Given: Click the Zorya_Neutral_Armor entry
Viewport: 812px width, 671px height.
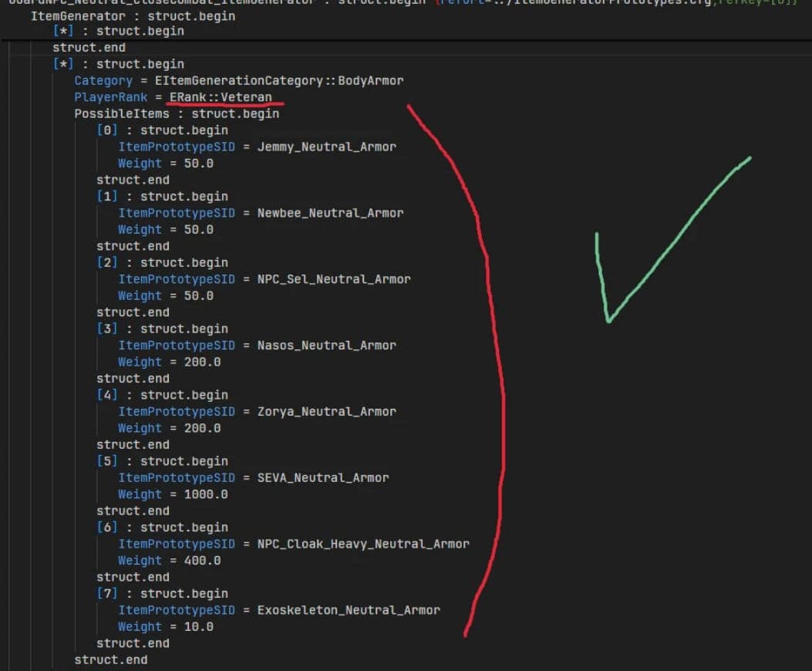Looking at the screenshot, I should [x=326, y=412].
